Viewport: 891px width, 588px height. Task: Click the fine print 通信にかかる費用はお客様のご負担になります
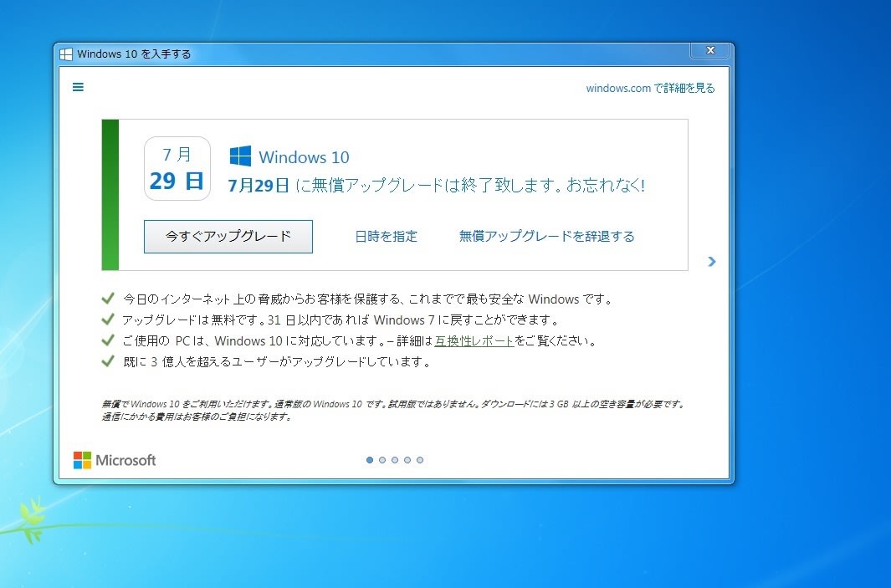tap(197, 417)
